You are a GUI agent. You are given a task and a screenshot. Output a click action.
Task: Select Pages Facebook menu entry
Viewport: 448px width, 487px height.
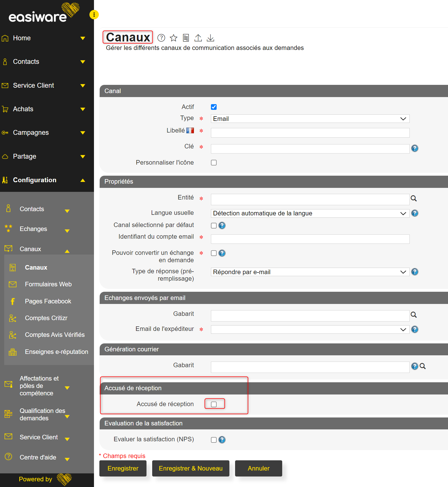coord(48,301)
